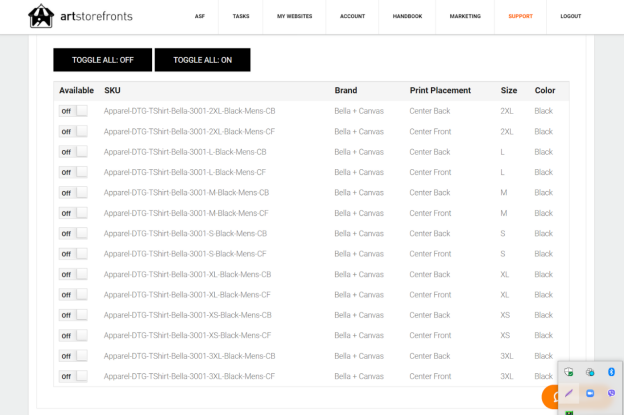Screen dimensions: 624x415
Task: Click the SKU column header
Action: pyautogui.click(x=112, y=90)
